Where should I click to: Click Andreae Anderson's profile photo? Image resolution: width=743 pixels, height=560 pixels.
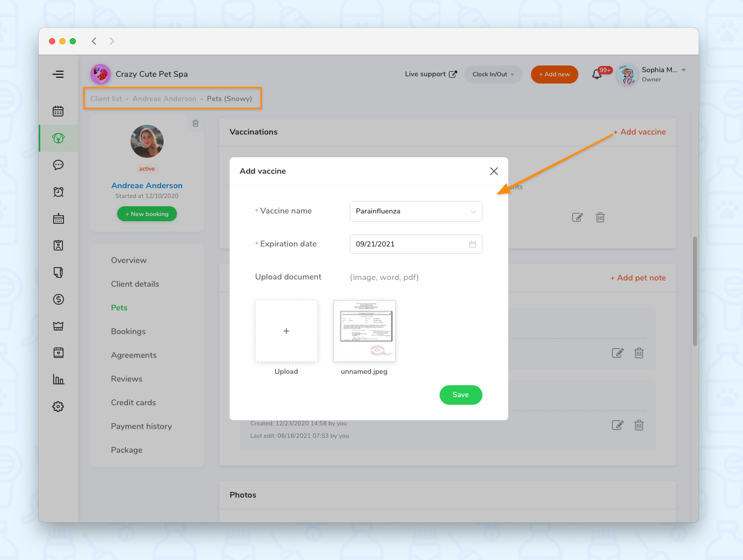[x=147, y=141]
